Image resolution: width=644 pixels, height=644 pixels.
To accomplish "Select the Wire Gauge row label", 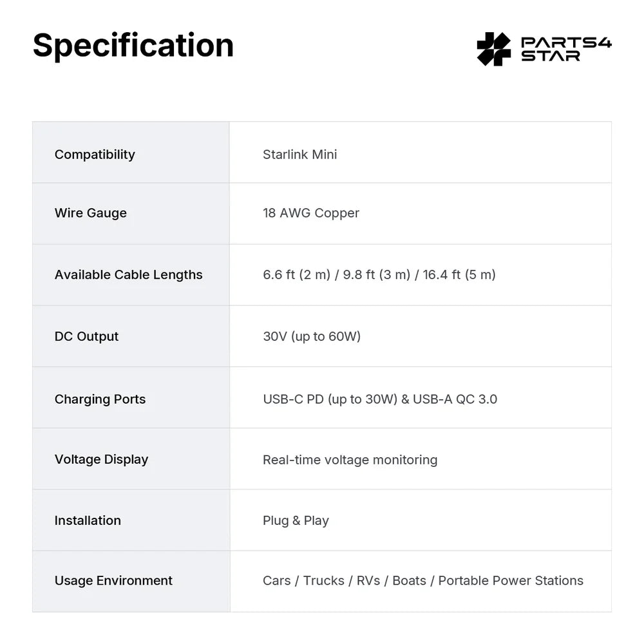I will pos(91,213).
